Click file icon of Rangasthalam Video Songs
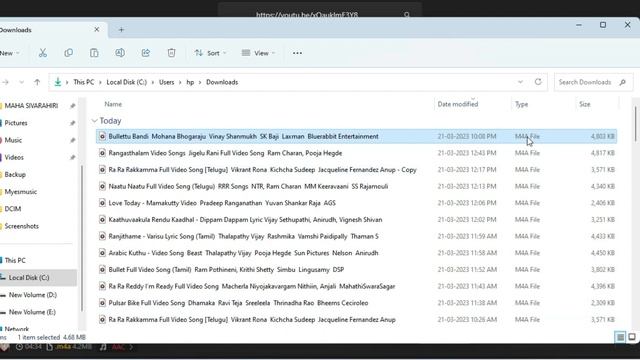Viewport: 640px width, 360px height. pyautogui.click(x=102, y=153)
